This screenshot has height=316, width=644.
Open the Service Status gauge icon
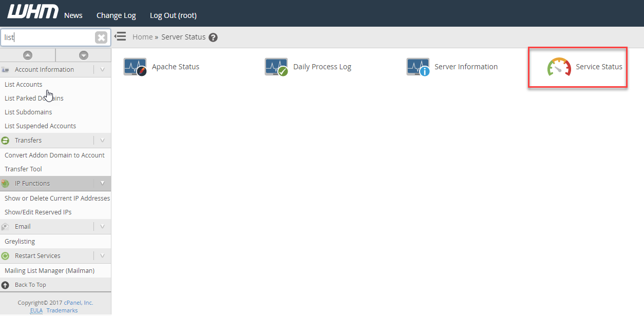click(559, 67)
